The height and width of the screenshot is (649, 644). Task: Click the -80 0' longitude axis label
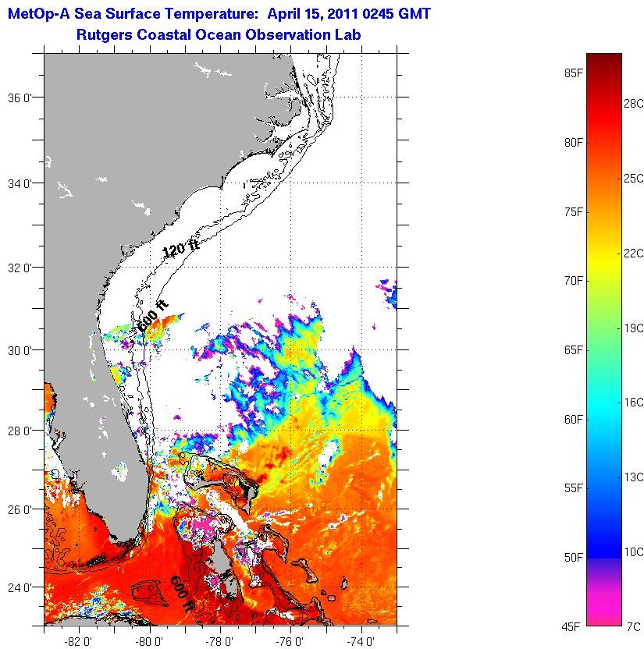pyautogui.click(x=150, y=641)
